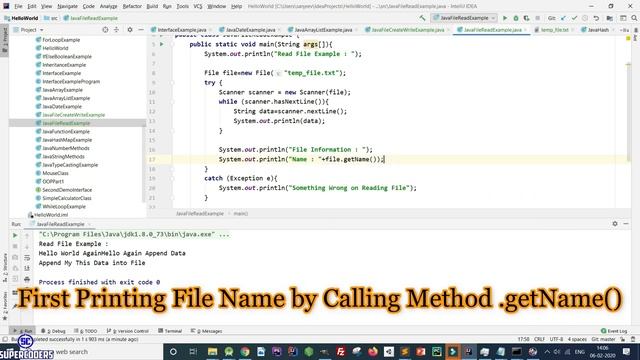Viewport: 640px width, 360px height.
Task: Click the Stop square in the main toolbar
Action: point(538,18)
